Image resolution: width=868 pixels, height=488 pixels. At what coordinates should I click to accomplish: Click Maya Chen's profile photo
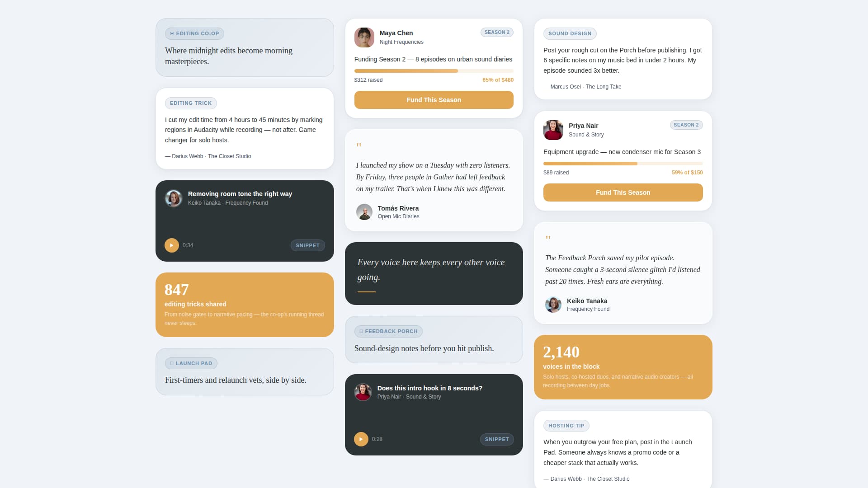click(x=364, y=38)
